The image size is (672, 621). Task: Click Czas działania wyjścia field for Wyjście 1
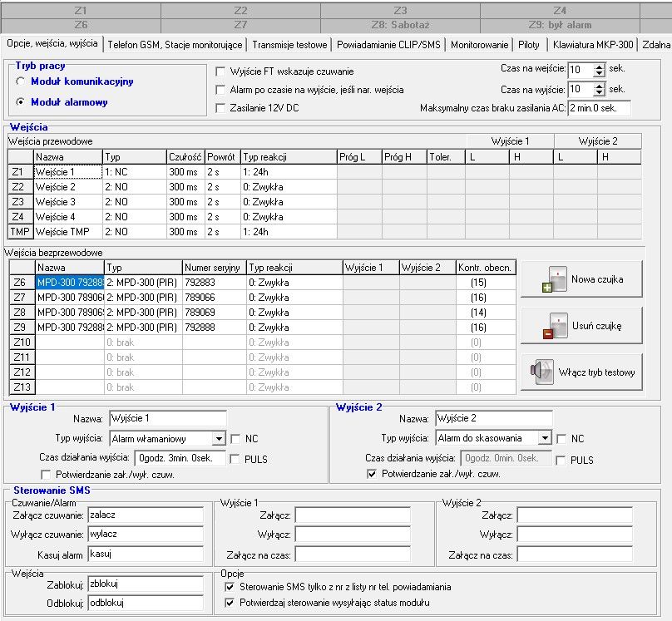point(180,458)
